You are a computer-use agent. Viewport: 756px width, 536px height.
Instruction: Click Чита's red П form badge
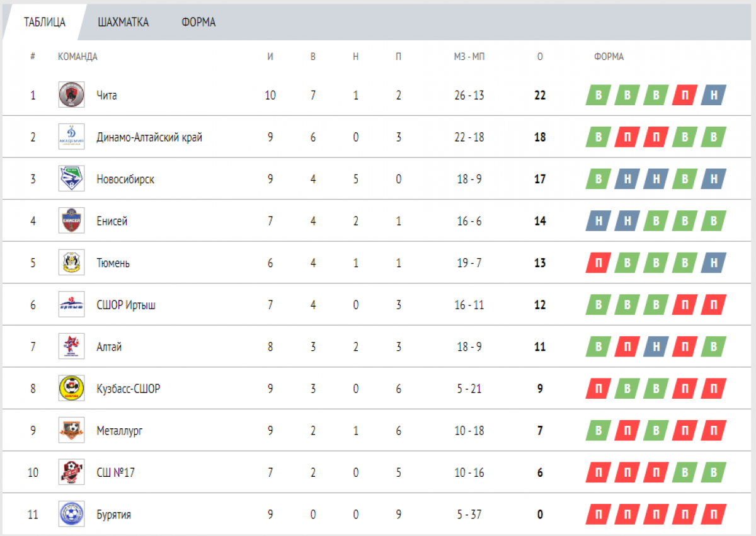[x=684, y=96]
